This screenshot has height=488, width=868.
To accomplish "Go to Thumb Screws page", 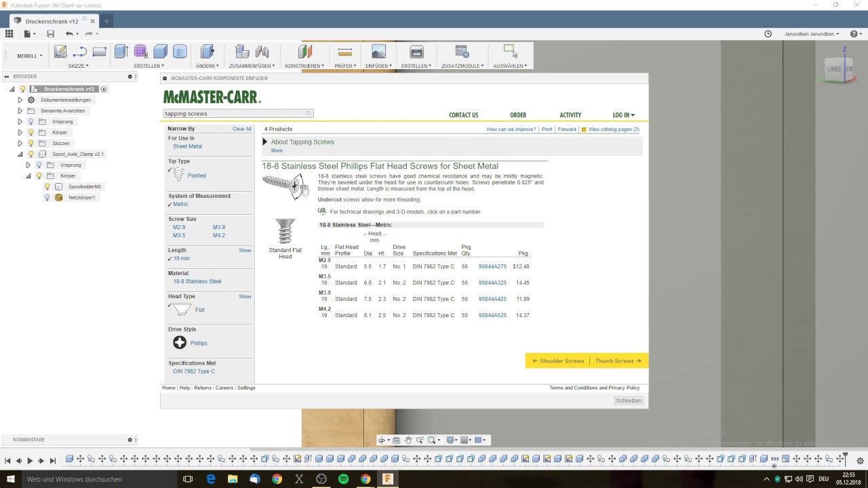I will pyautogui.click(x=618, y=361).
